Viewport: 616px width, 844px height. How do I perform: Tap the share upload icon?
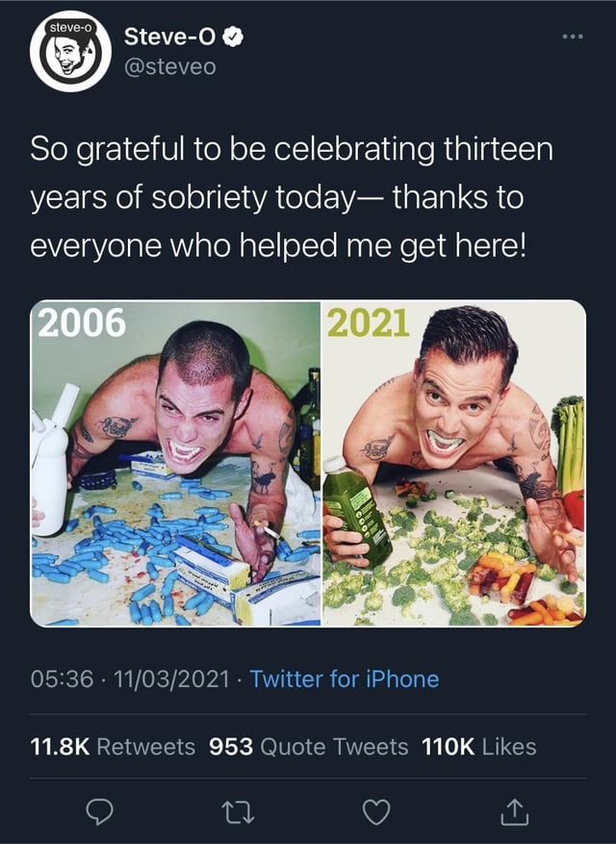[511, 815]
